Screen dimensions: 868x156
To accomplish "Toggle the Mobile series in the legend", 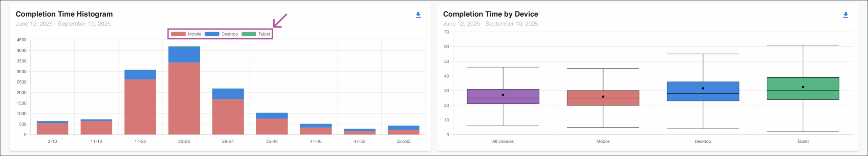I will click(x=194, y=34).
